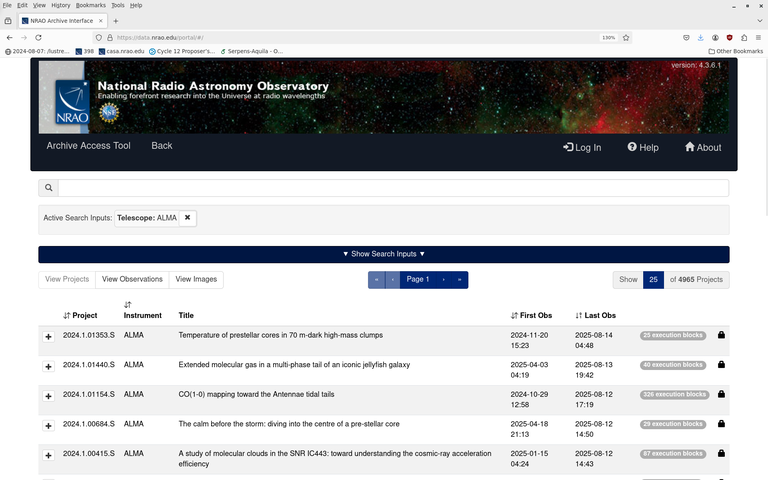Remove the Telescope: ALMA search filter
The height and width of the screenshot is (480, 768).
tap(187, 217)
